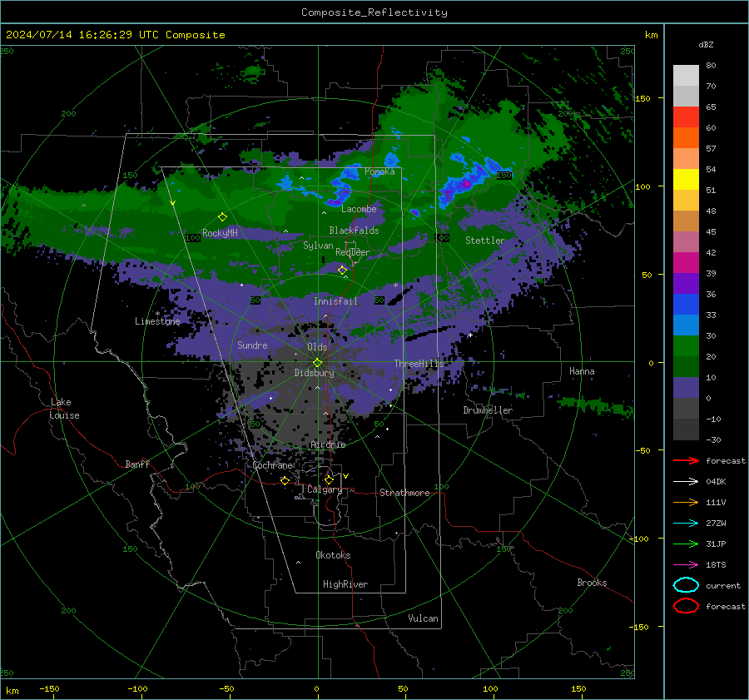Viewport: 749px width, 700px height.
Task: Click the purple 10 dBZ legend color
Action: (x=686, y=387)
